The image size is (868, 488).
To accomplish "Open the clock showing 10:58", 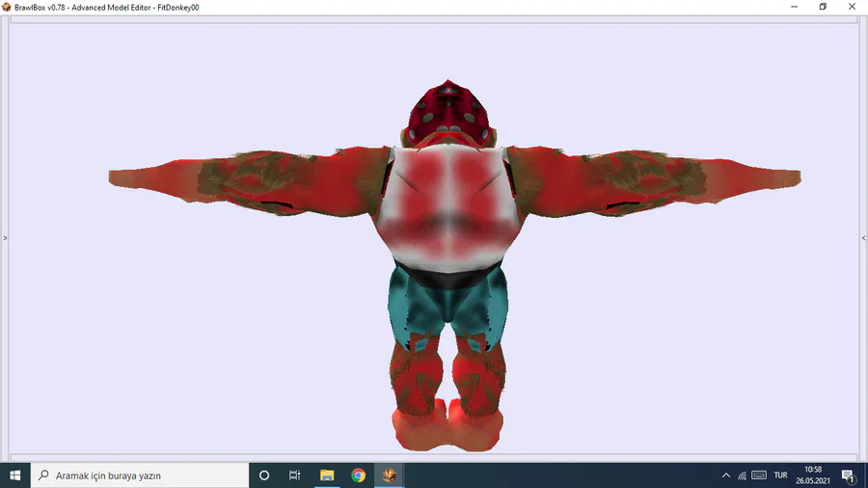I will (813, 475).
